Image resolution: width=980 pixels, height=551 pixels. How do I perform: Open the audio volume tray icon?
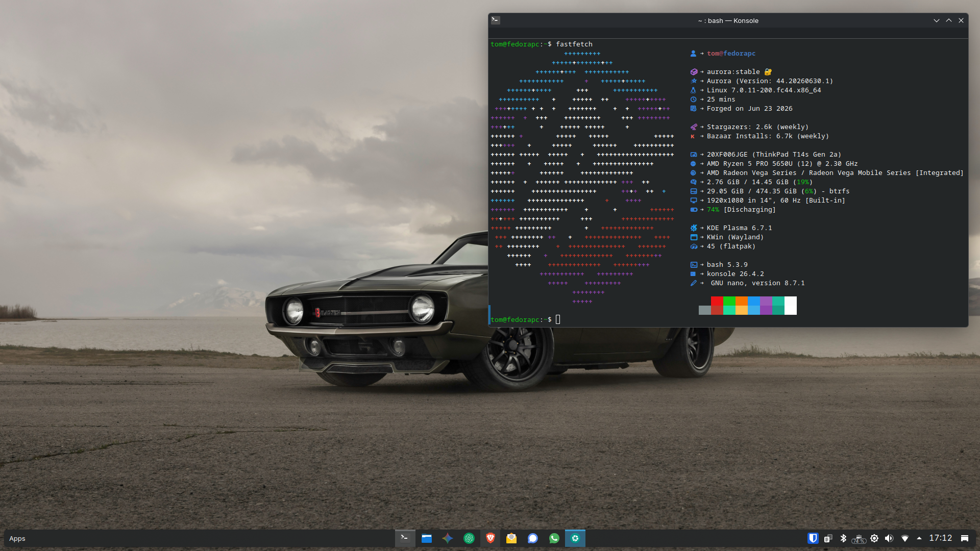[889, 538]
